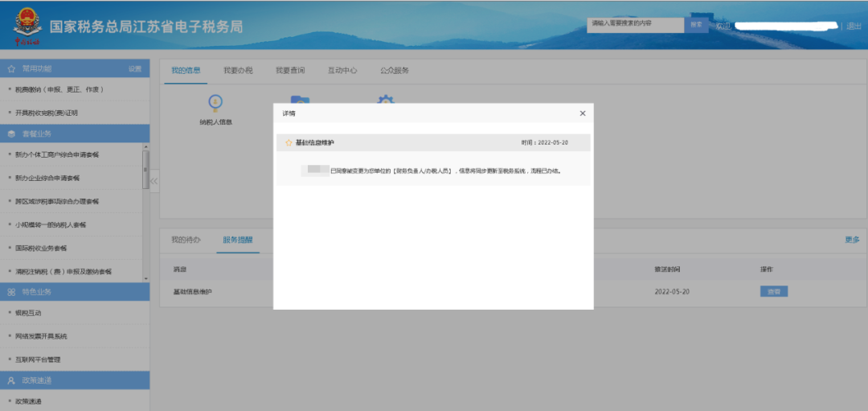Open 开具税收完税(费)证明
The height and width of the screenshot is (411, 868).
(47, 113)
